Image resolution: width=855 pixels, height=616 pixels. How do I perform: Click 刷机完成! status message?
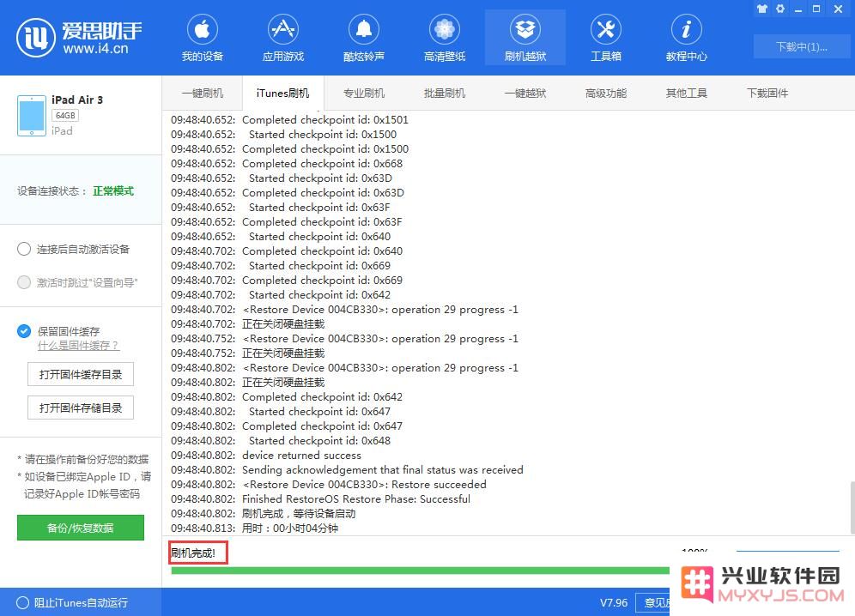coord(193,553)
